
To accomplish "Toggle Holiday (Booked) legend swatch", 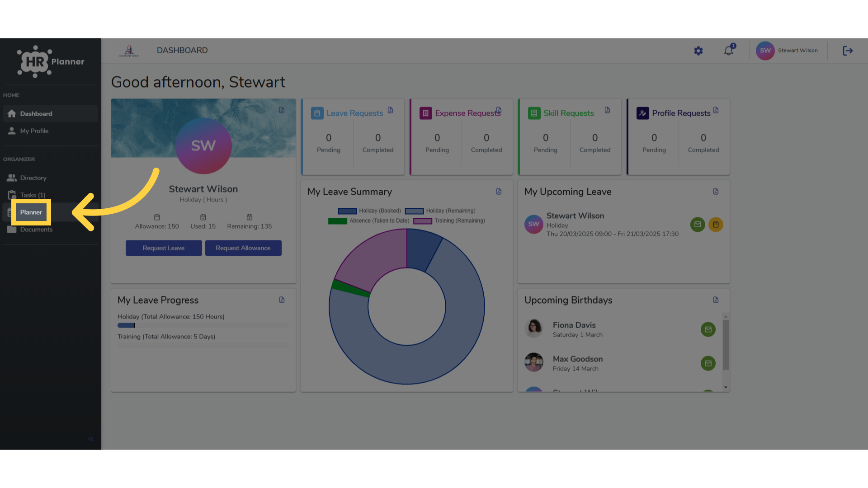I will click(x=347, y=211).
